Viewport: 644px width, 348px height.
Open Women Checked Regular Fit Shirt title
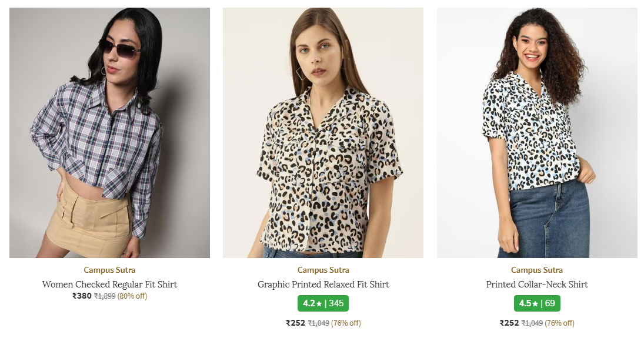pos(109,285)
